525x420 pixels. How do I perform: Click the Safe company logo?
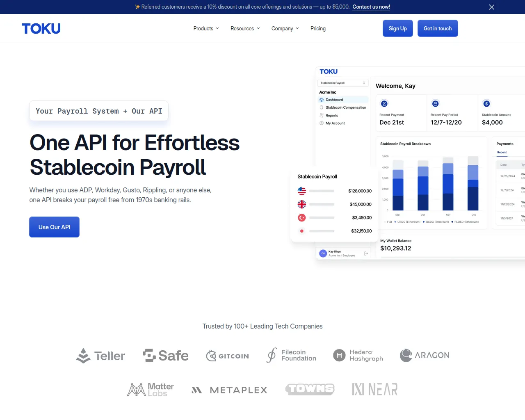[x=166, y=356]
